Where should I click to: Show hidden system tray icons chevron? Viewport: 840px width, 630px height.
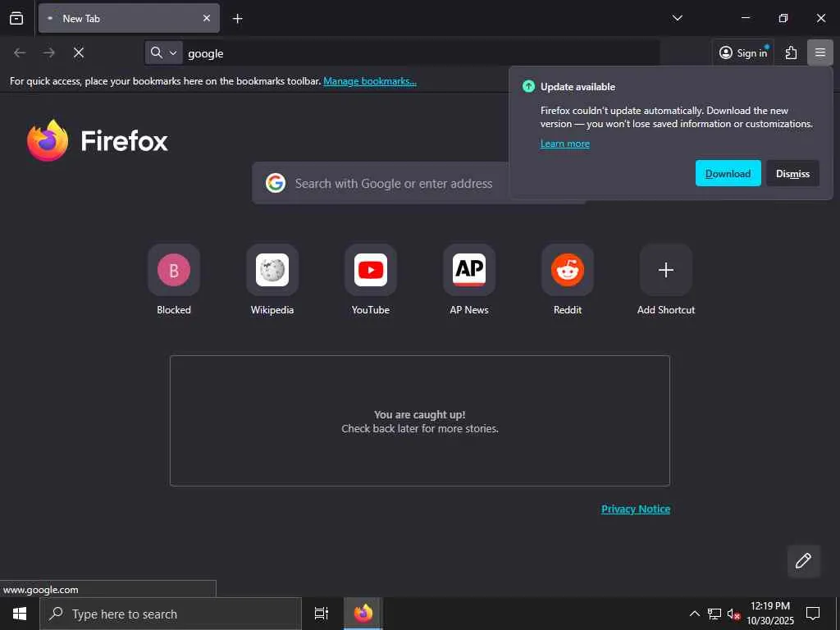(694, 614)
